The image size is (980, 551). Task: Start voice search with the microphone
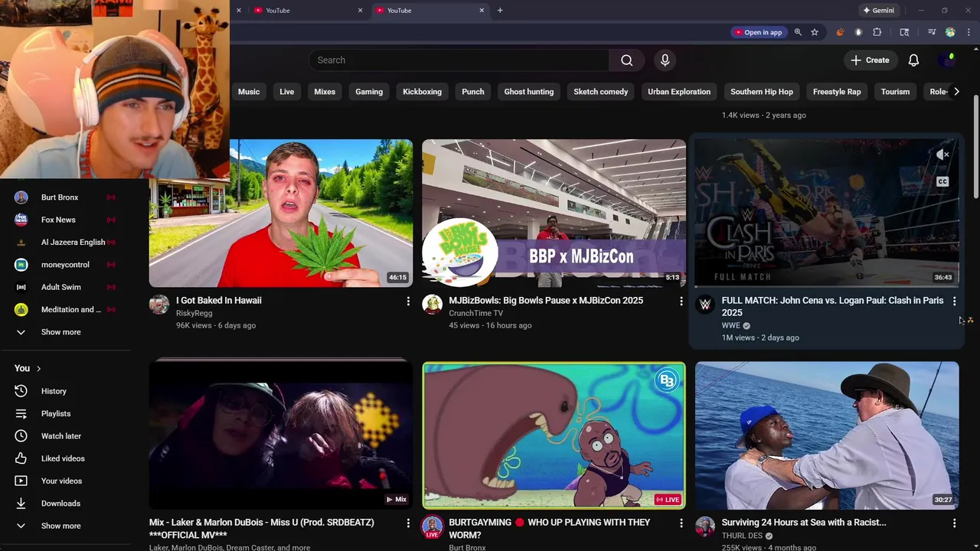[x=665, y=60]
